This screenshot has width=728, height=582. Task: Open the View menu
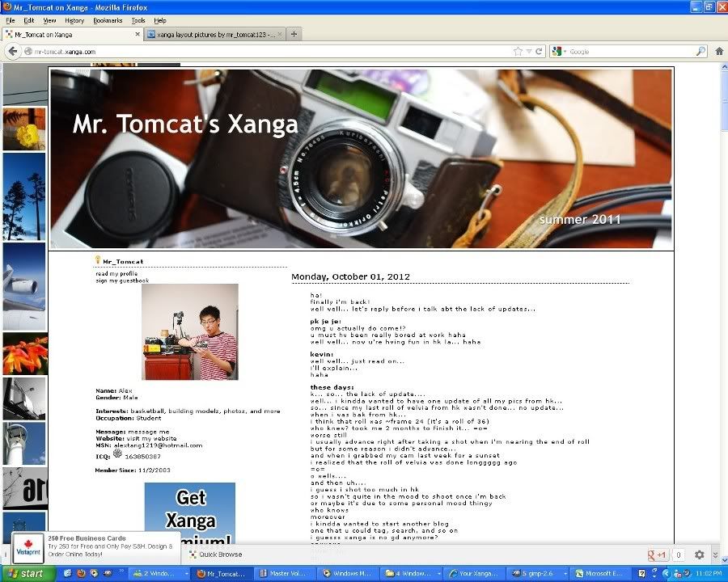[x=49, y=20]
